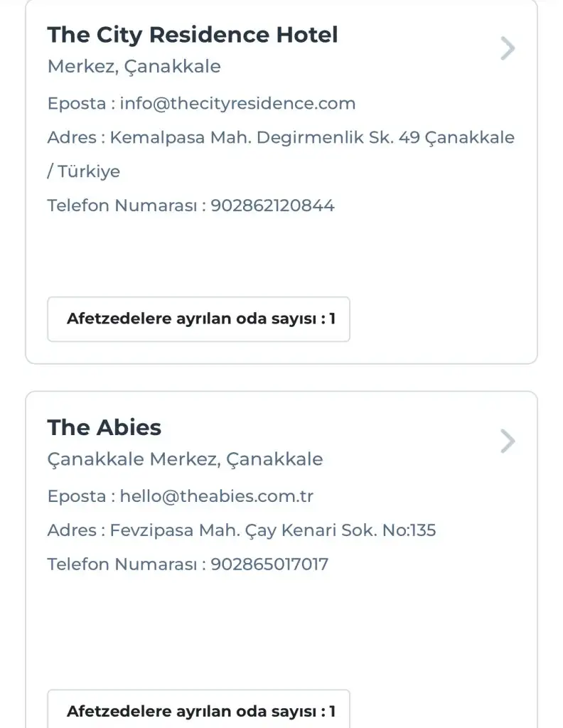Image resolution: width=563 pixels, height=728 pixels.
Task: Click the '/ Türkiye' address line
Action: (84, 171)
